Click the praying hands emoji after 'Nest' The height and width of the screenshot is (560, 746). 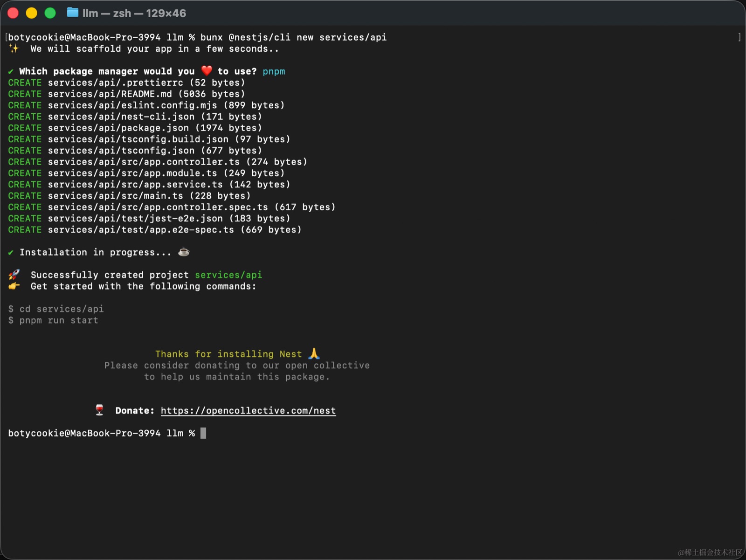(314, 354)
